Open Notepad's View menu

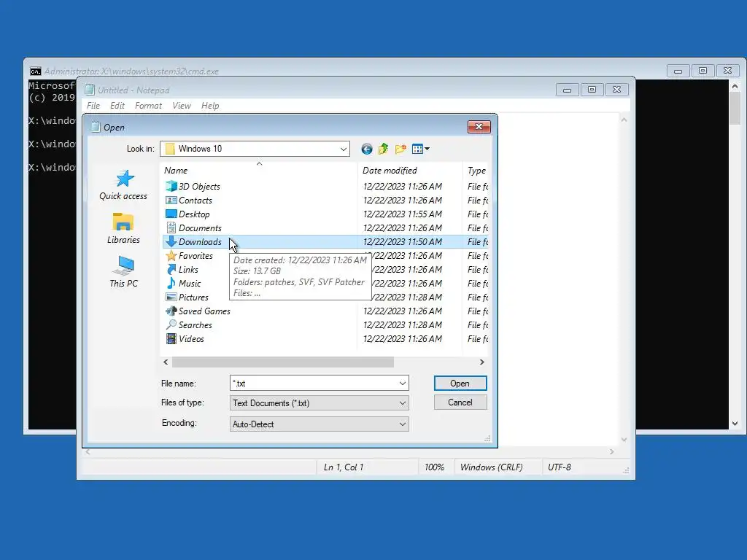point(182,106)
